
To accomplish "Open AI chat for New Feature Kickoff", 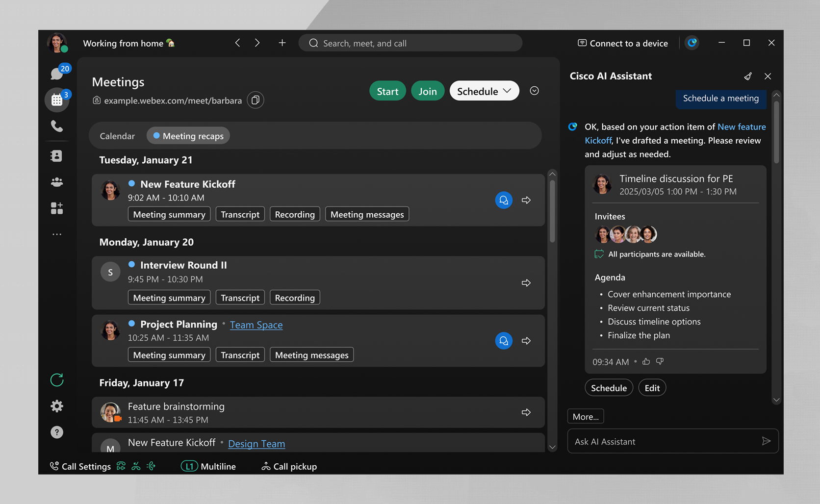I will pos(504,200).
